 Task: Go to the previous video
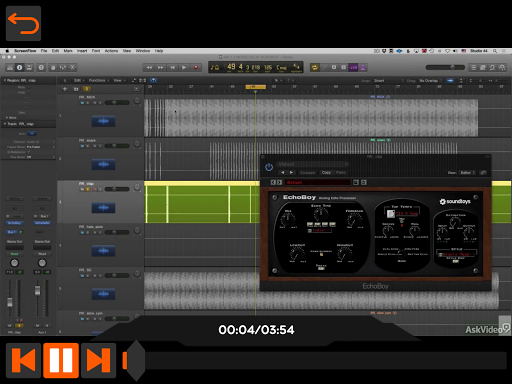23,360
